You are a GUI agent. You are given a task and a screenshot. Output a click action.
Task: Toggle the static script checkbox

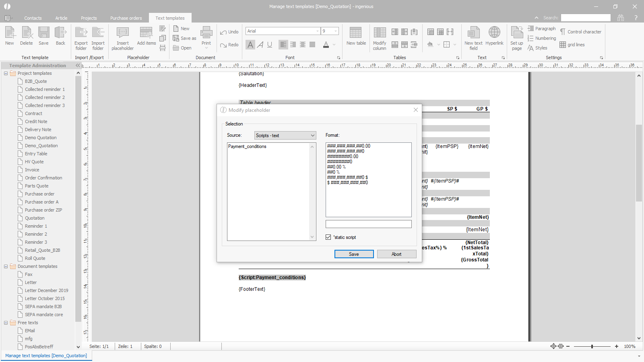tap(328, 237)
